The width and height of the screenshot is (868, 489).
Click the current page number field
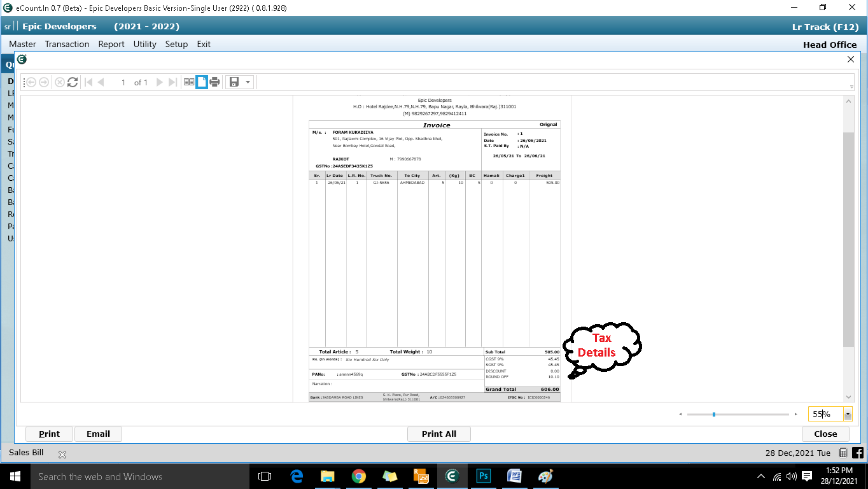(123, 82)
